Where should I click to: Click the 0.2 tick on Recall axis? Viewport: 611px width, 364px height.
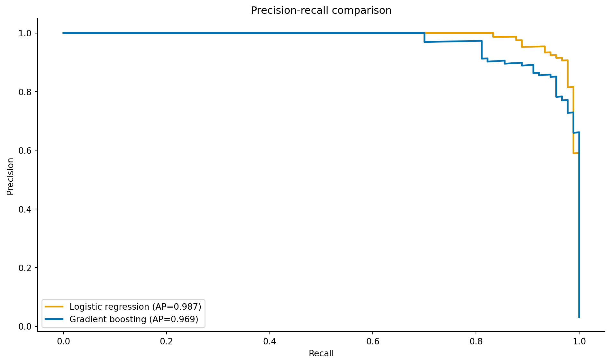pos(167,341)
